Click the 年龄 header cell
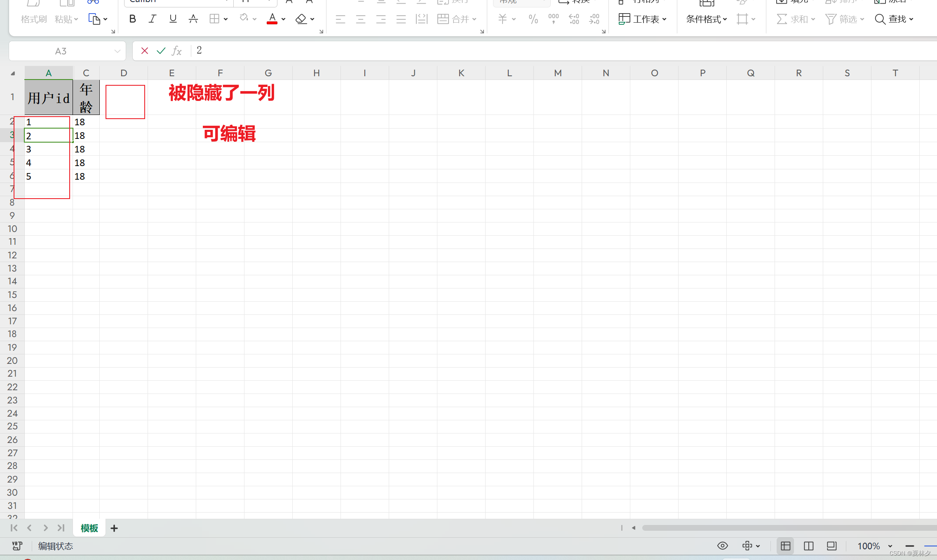The height and width of the screenshot is (560, 937). tap(86, 97)
